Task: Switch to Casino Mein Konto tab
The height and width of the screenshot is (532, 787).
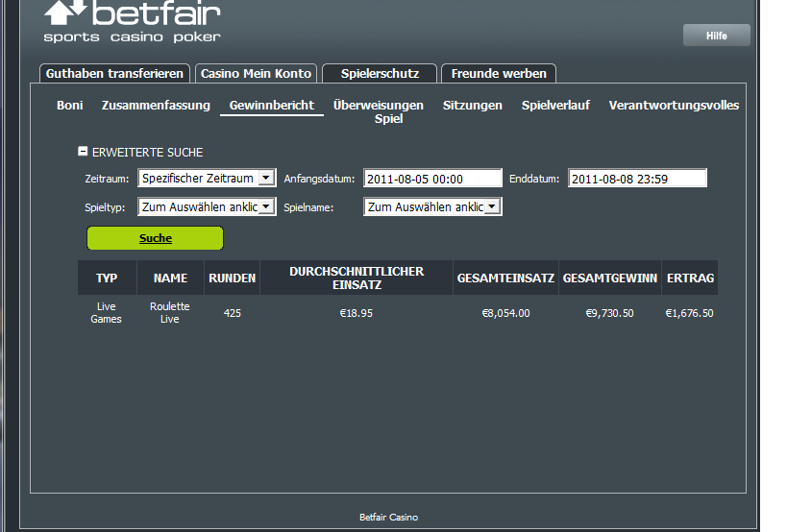Action: pos(256,74)
